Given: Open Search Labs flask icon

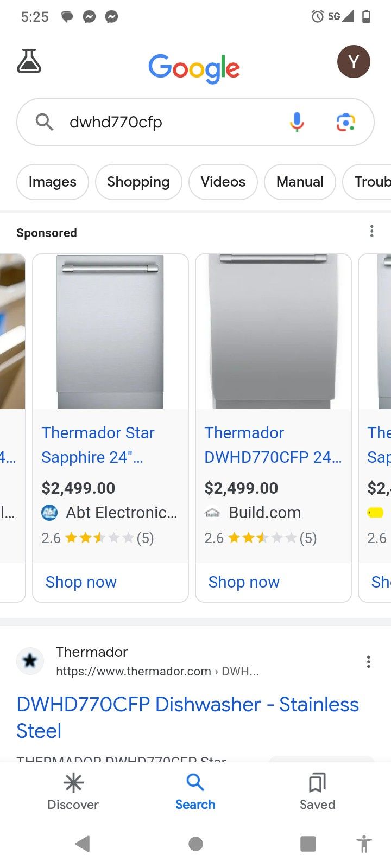Looking at the screenshot, I should click(29, 61).
